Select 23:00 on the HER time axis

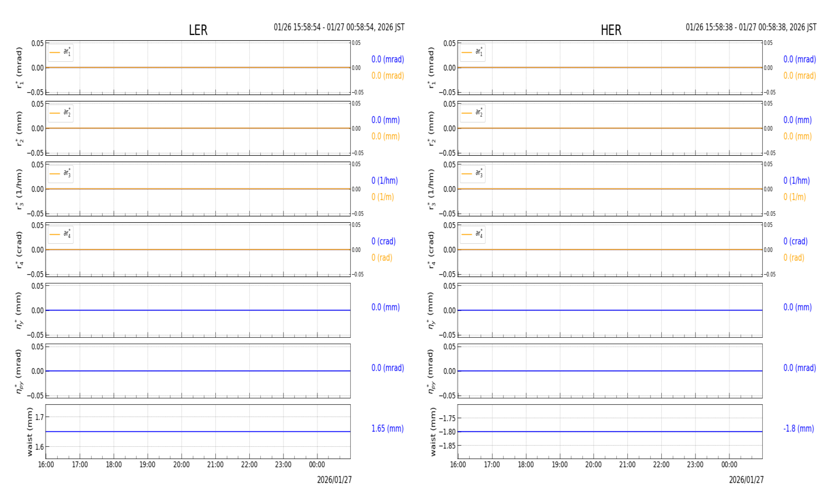click(695, 465)
